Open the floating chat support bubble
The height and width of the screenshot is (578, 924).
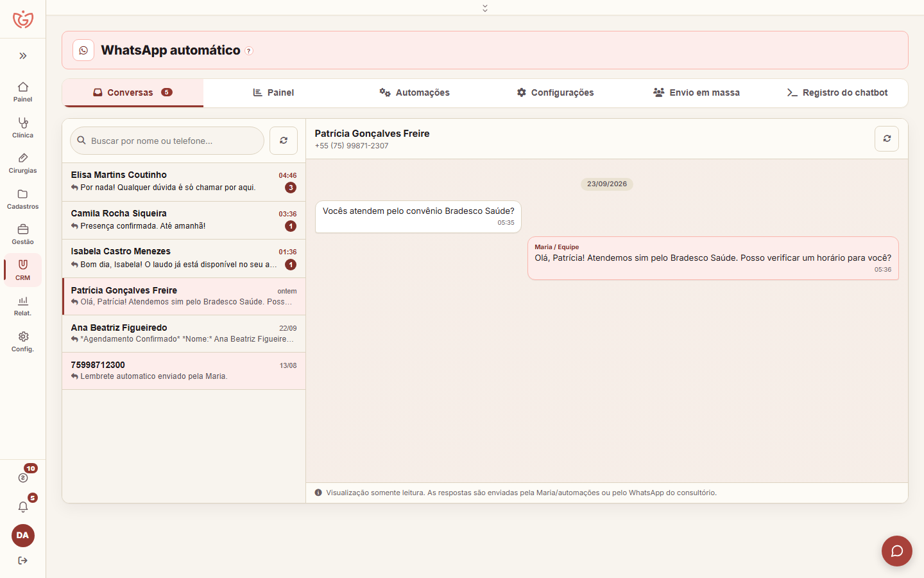click(x=897, y=551)
